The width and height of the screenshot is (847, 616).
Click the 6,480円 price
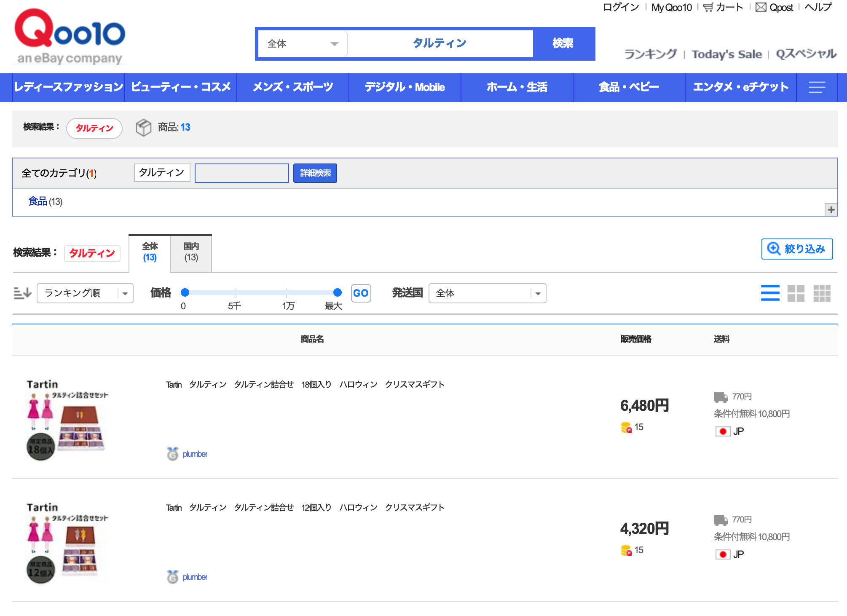point(644,405)
